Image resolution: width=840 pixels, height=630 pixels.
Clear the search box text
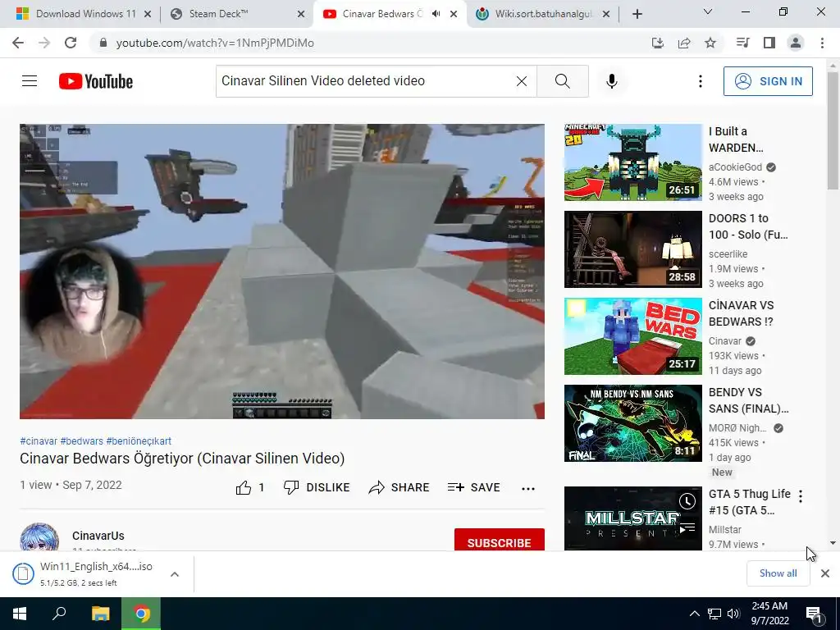(521, 81)
